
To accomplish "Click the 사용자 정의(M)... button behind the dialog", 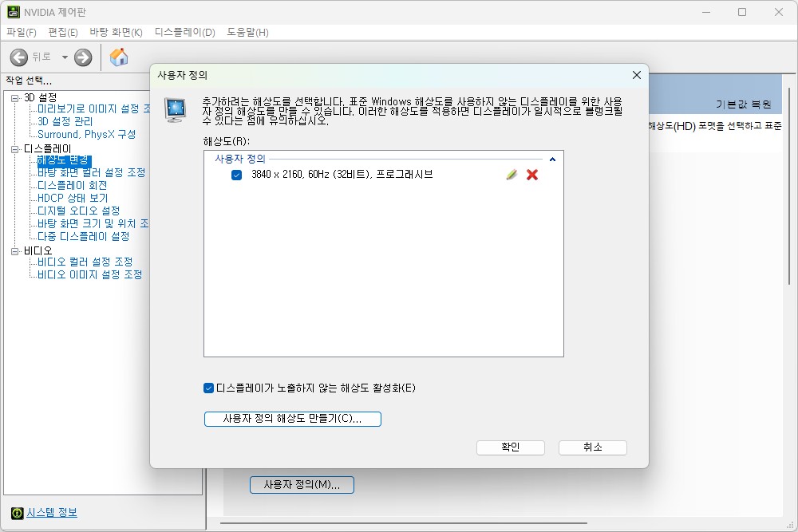I will 302,485.
